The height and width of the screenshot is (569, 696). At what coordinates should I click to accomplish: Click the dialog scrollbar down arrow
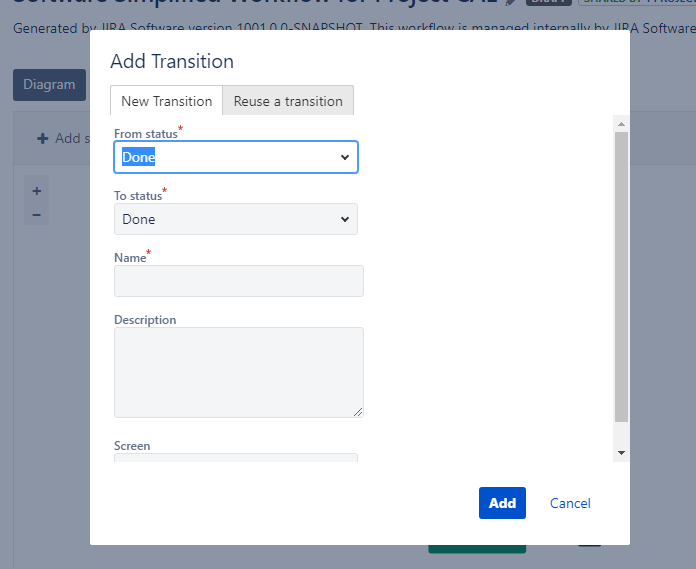pyautogui.click(x=621, y=453)
